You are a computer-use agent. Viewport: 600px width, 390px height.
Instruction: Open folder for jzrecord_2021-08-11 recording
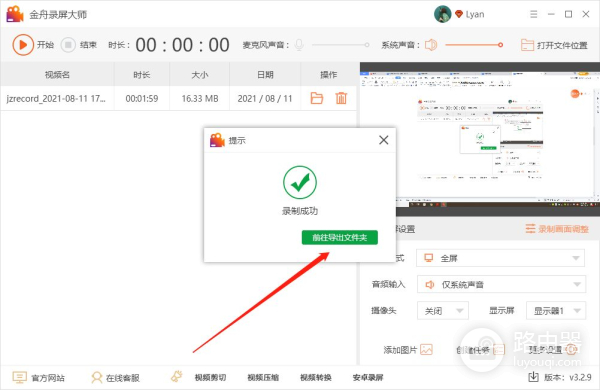316,98
